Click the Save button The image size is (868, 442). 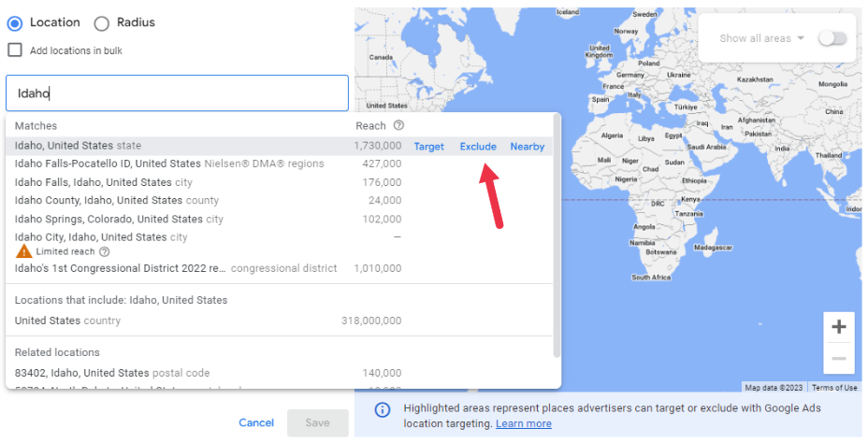tap(318, 423)
